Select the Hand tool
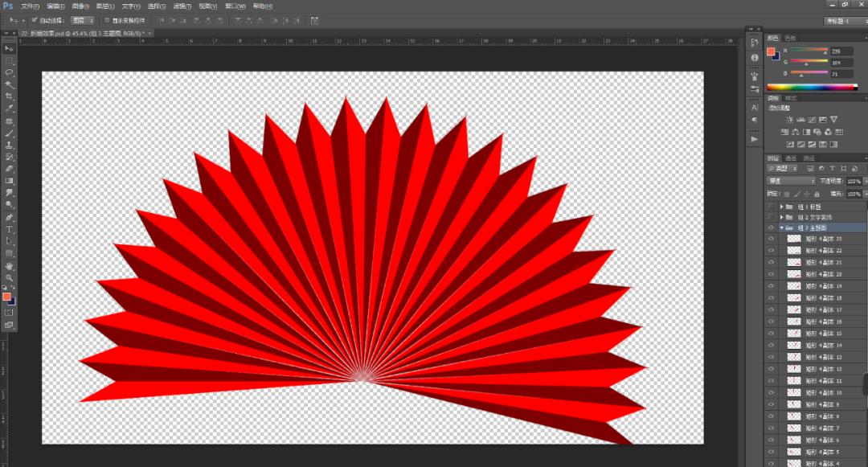Viewport: 868px width, 467px height. [10, 265]
